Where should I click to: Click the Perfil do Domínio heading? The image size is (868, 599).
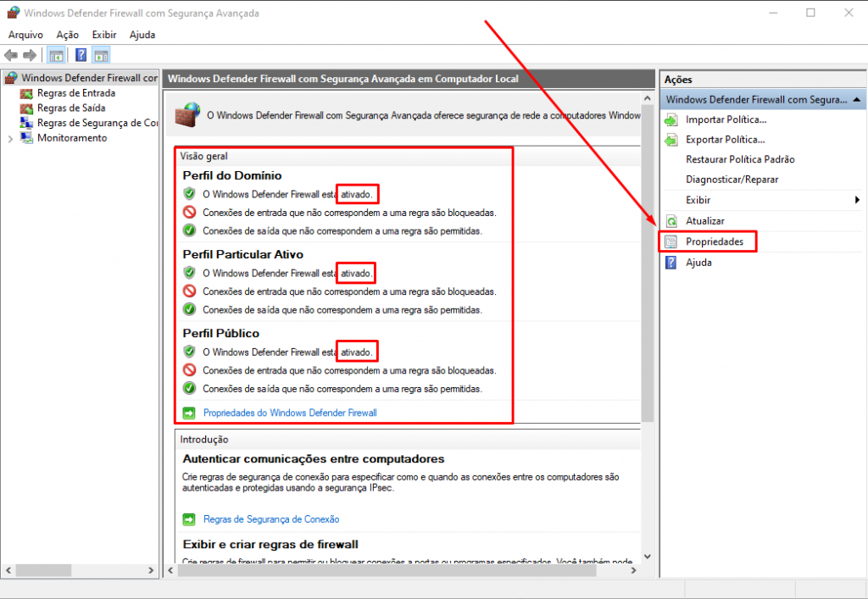(232, 176)
